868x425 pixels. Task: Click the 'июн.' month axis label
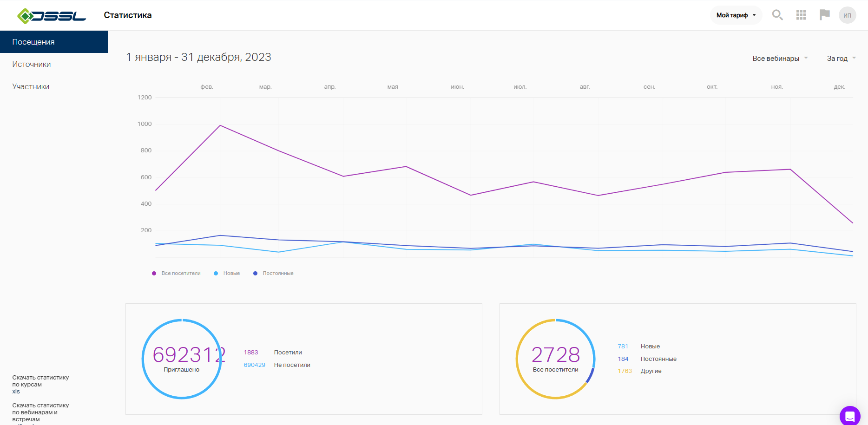[x=458, y=87]
